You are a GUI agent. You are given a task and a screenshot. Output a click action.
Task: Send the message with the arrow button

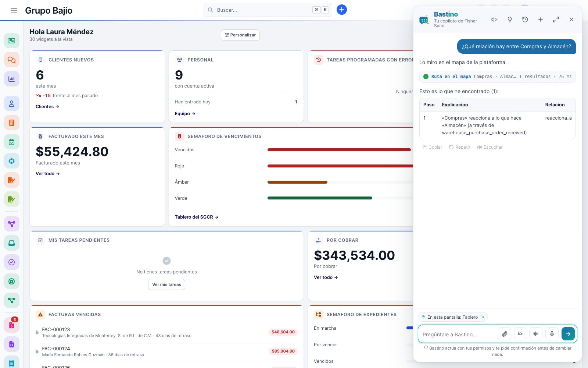click(x=568, y=334)
